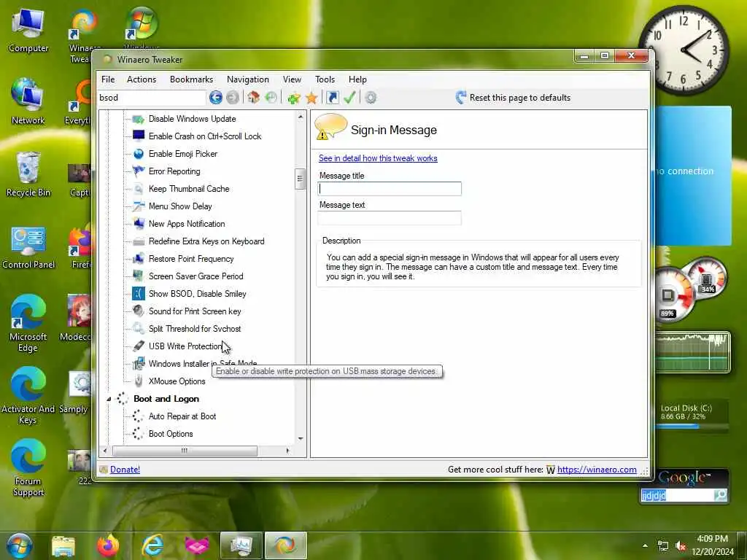Select Menu Show Delay tree item
The height and width of the screenshot is (560, 747).
point(180,206)
